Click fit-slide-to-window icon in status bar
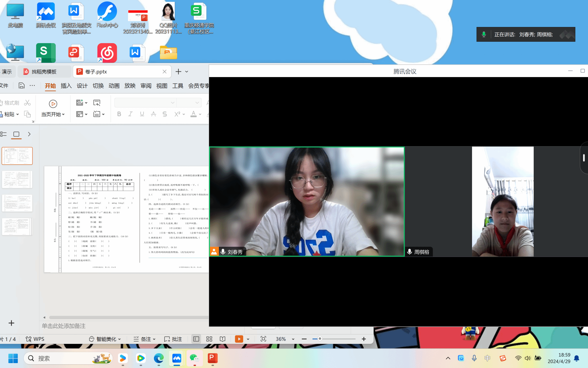Image resolution: width=588 pixels, height=368 pixels. (263, 339)
